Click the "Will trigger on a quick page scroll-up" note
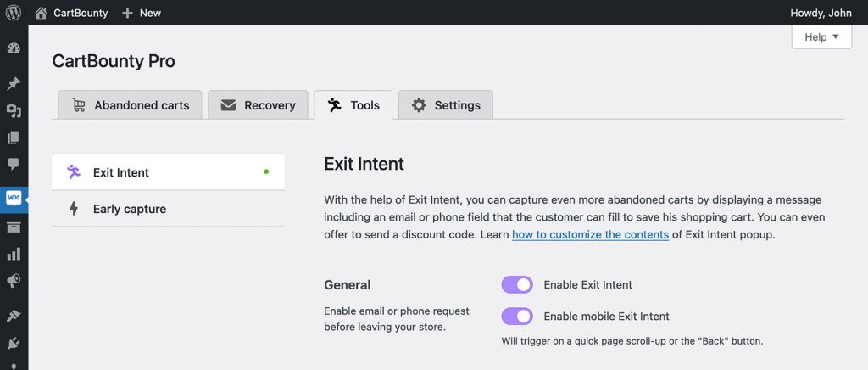The image size is (868, 370). [632, 341]
